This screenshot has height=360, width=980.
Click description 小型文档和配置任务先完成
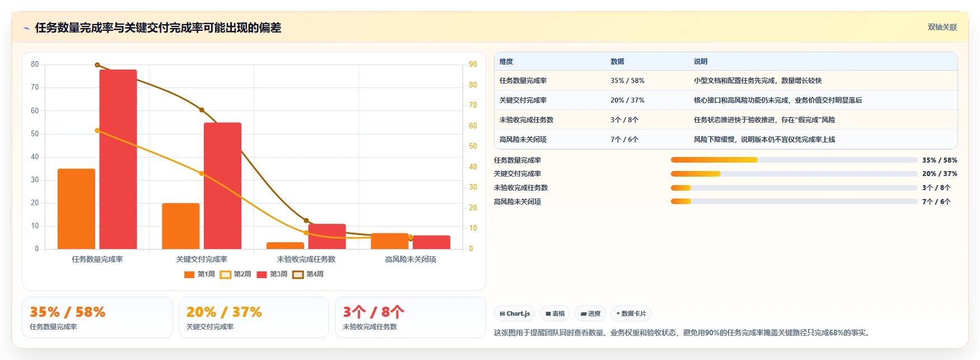pos(758,81)
